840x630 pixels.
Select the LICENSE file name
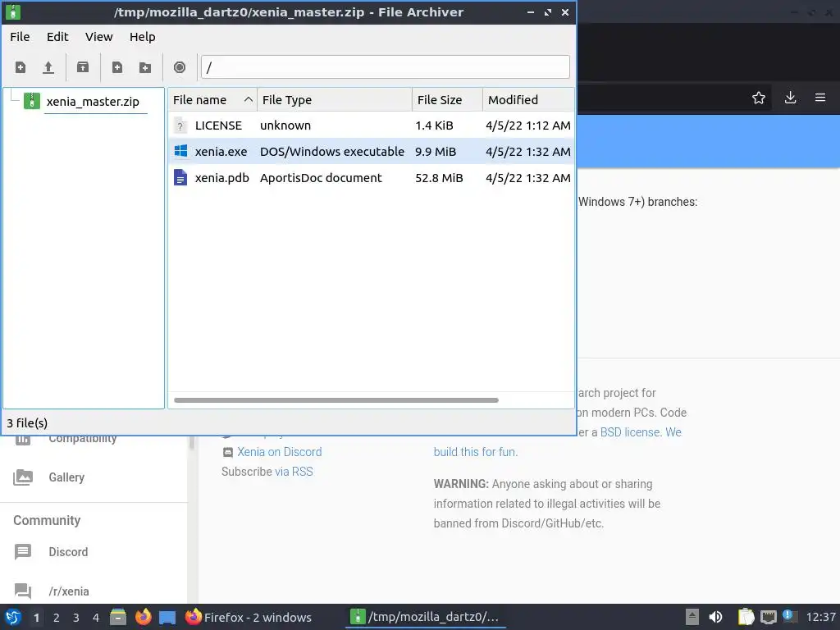pyautogui.click(x=218, y=126)
